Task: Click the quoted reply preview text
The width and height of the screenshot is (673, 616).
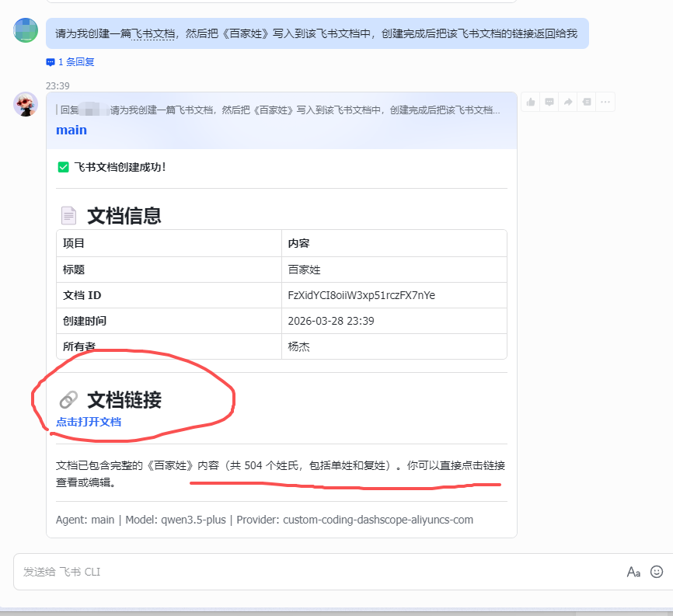Action: click(x=303, y=110)
